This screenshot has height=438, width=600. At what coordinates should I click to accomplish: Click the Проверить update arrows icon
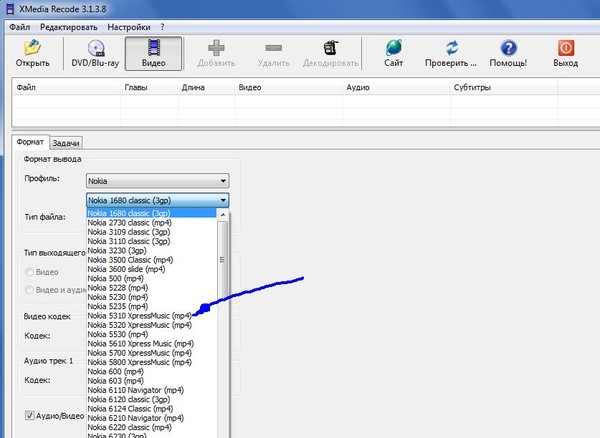pyautogui.click(x=451, y=48)
